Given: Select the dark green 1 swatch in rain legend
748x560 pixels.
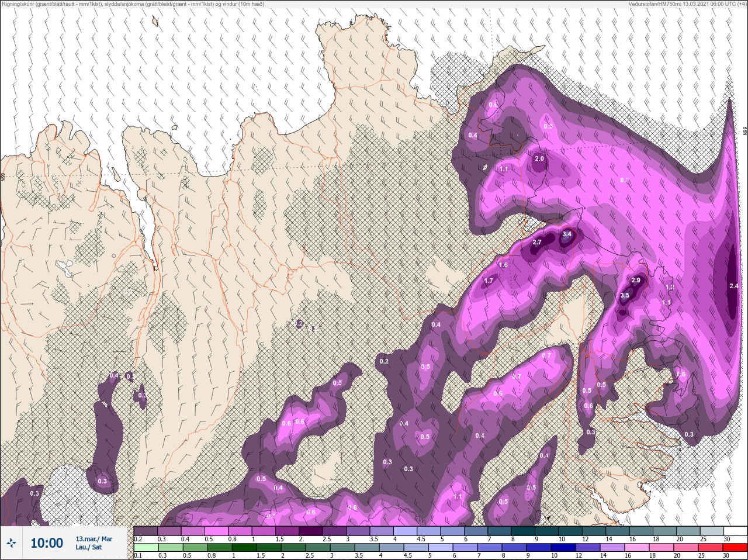Looking at the screenshot, I should tap(243, 548).
